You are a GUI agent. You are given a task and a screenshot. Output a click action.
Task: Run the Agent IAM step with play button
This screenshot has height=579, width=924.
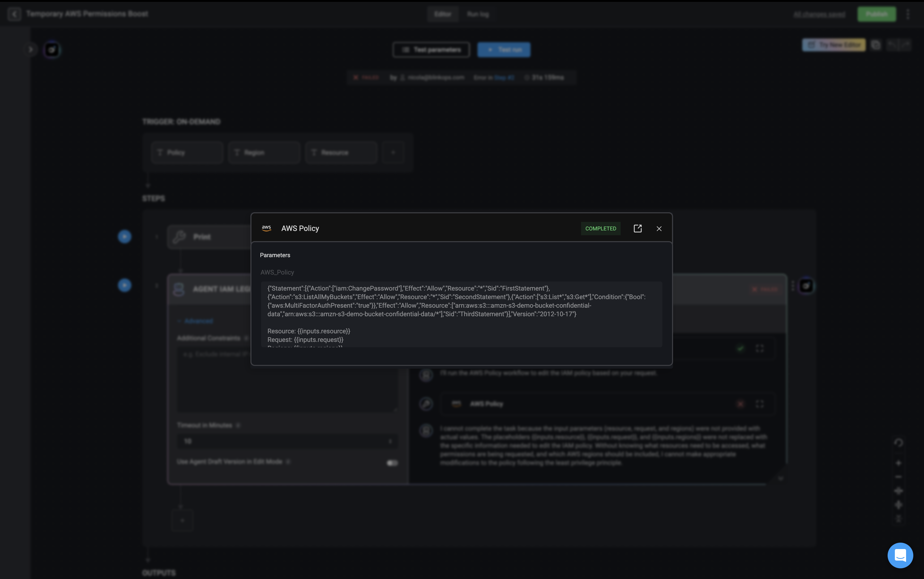click(125, 285)
